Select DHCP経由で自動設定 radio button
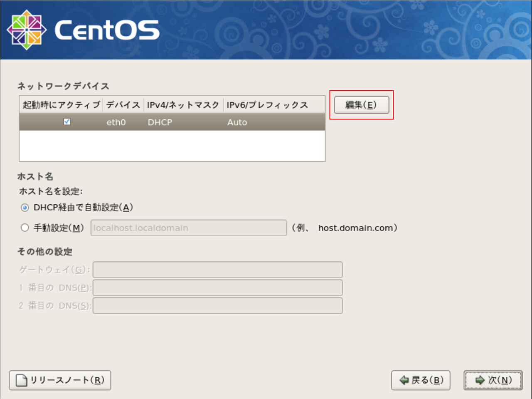 pos(25,207)
